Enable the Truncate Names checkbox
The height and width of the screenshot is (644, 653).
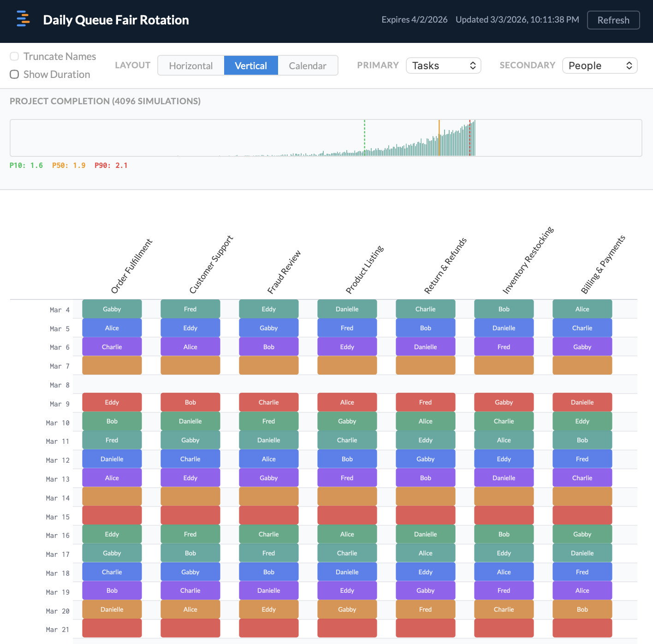tap(14, 56)
